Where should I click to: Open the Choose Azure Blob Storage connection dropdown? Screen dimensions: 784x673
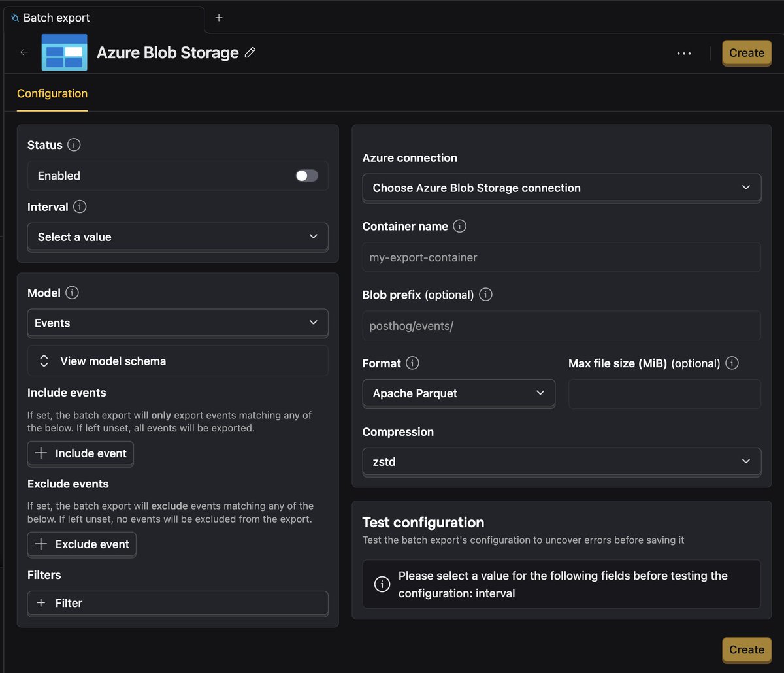pos(562,188)
